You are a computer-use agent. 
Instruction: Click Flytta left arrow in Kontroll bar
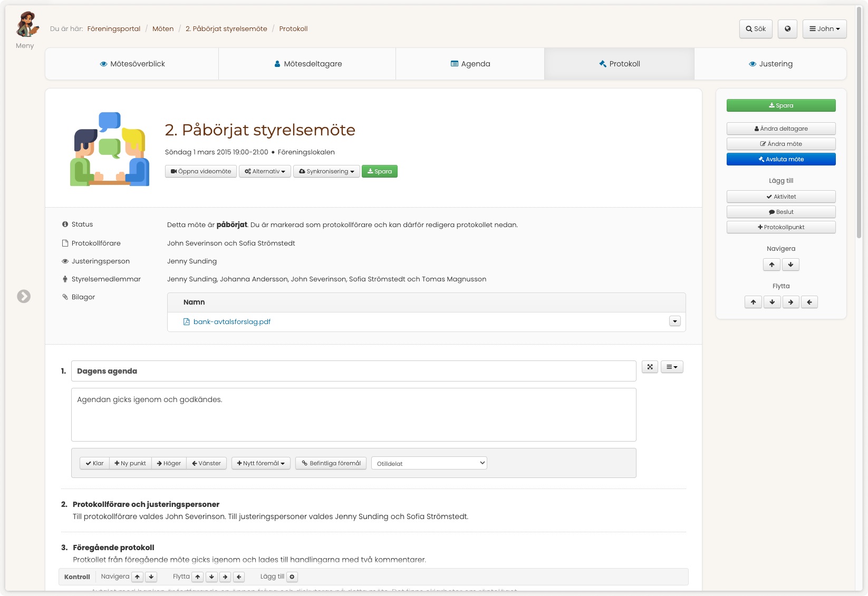tap(239, 577)
